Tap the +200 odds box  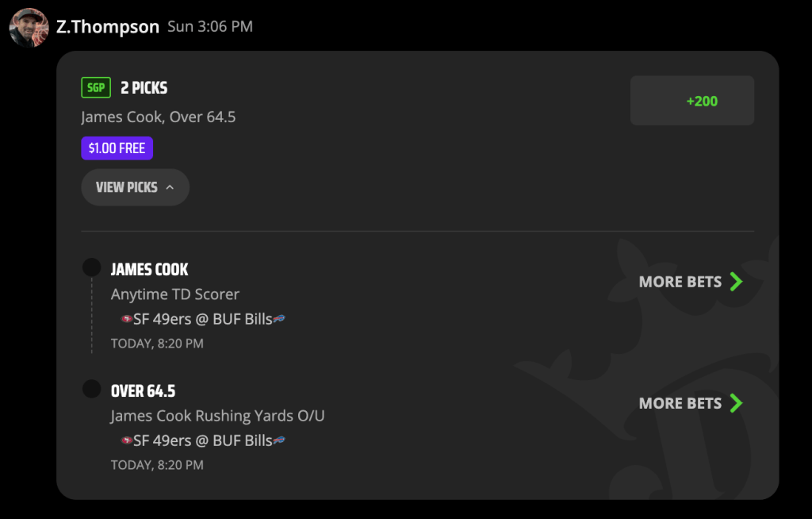[691, 101]
